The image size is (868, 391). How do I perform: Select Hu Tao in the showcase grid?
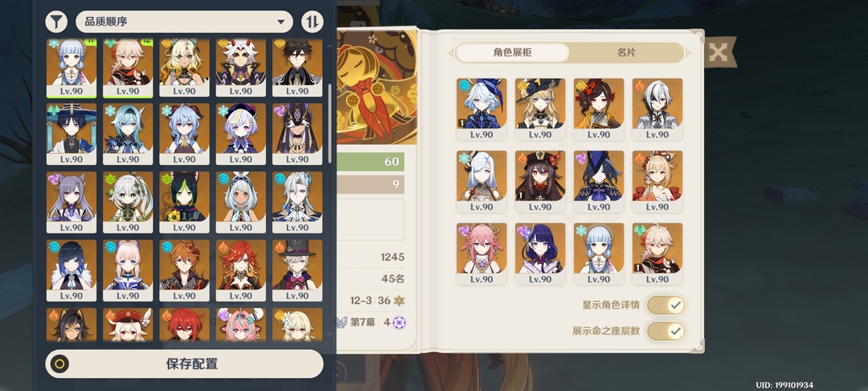point(540,181)
